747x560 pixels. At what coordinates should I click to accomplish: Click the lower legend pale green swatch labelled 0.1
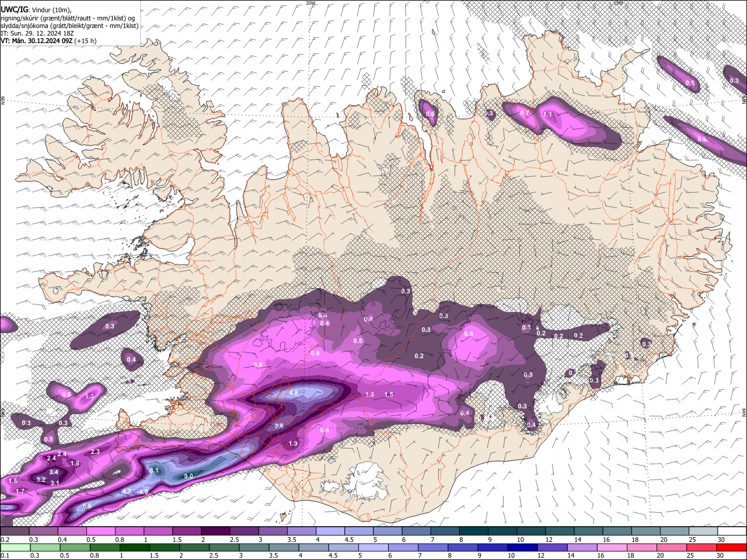coord(14,547)
